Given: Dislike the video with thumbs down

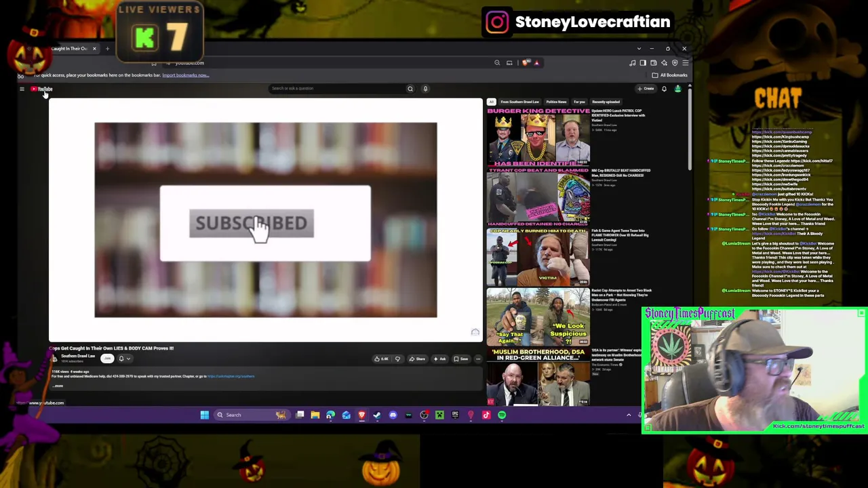Looking at the screenshot, I should click(397, 359).
